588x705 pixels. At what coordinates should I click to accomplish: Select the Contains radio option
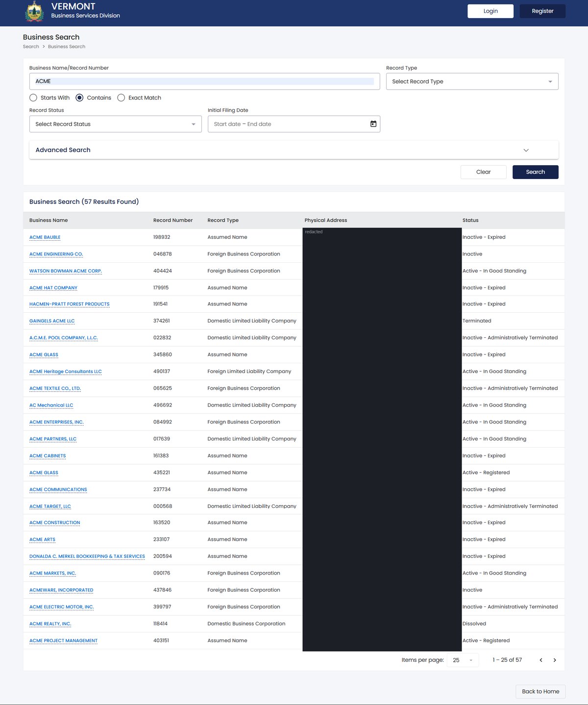click(x=79, y=98)
